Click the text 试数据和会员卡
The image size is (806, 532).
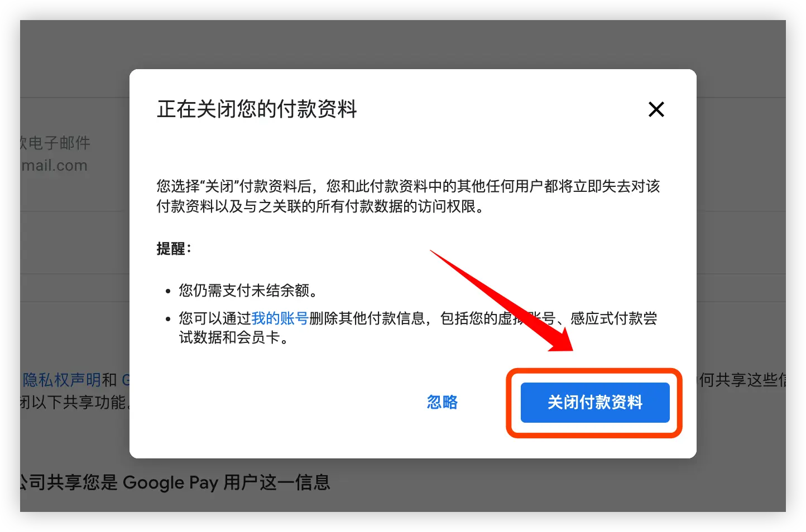[234, 337]
